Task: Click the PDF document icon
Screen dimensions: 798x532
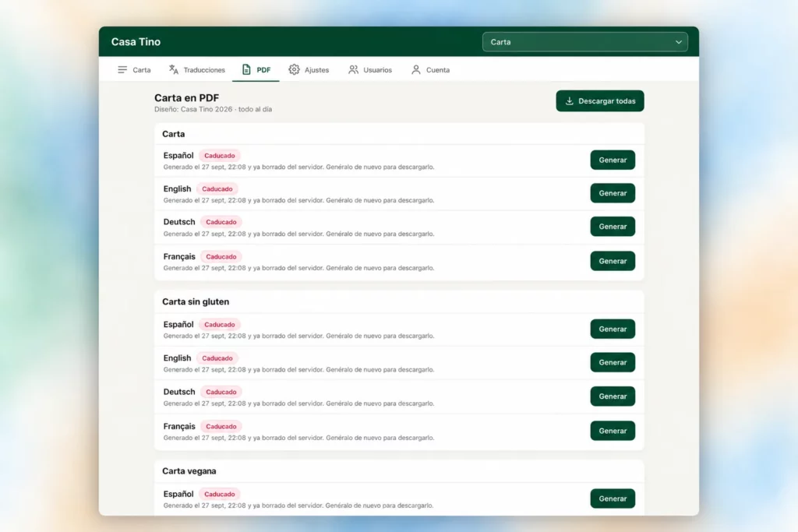Action: point(246,69)
